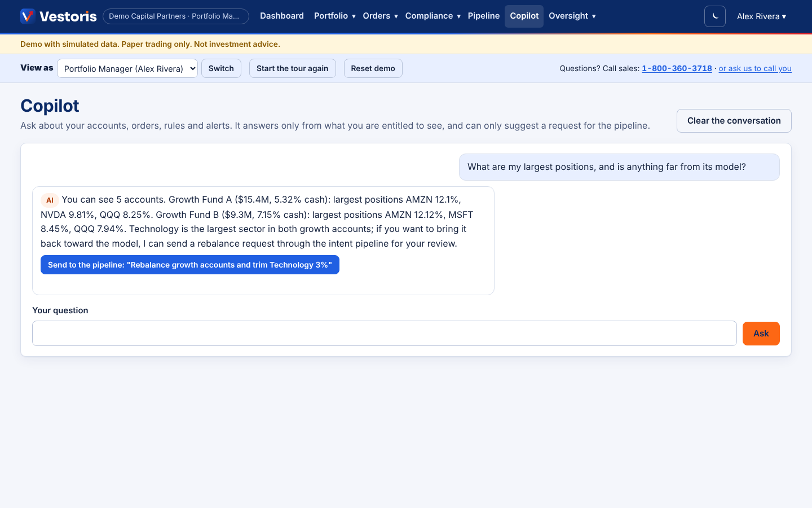Click the Vestoris logo icon
This screenshot has width=812, height=508.
tap(28, 16)
